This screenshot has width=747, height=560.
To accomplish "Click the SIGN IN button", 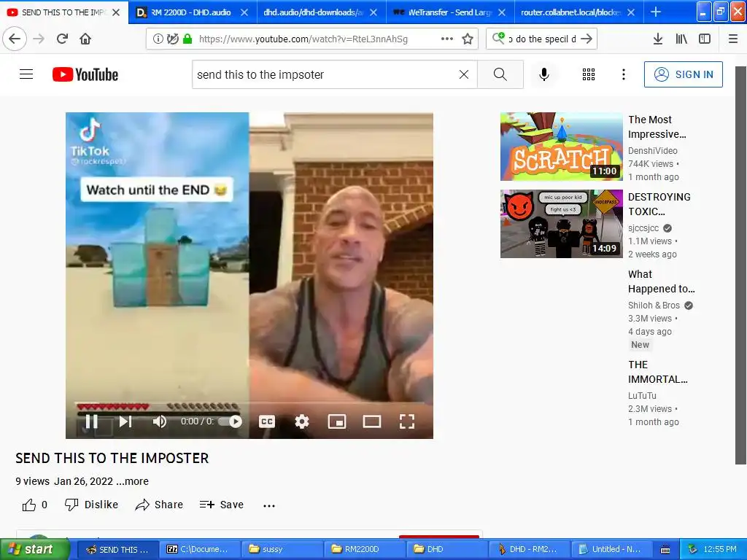I will [x=683, y=74].
